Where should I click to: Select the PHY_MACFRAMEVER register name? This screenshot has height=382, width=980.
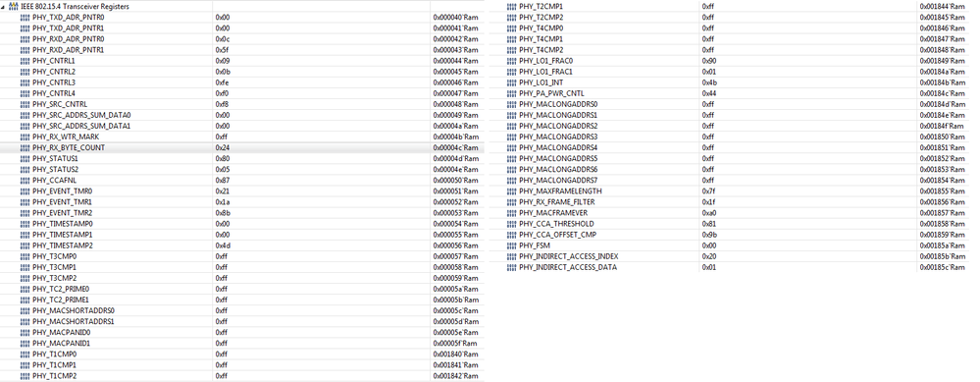coord(553,212)
